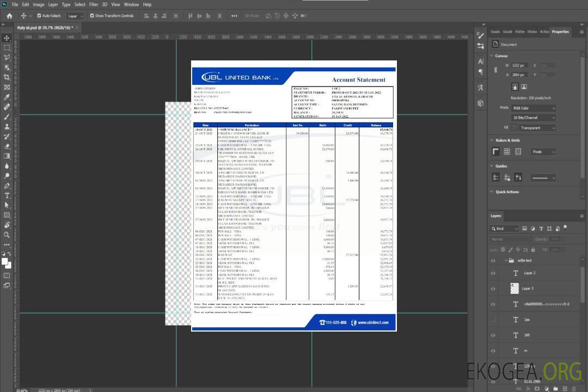This screenshot has width=588, height=392.
Task: Click the Home icon in options bar
Action: tap(9, 16)
